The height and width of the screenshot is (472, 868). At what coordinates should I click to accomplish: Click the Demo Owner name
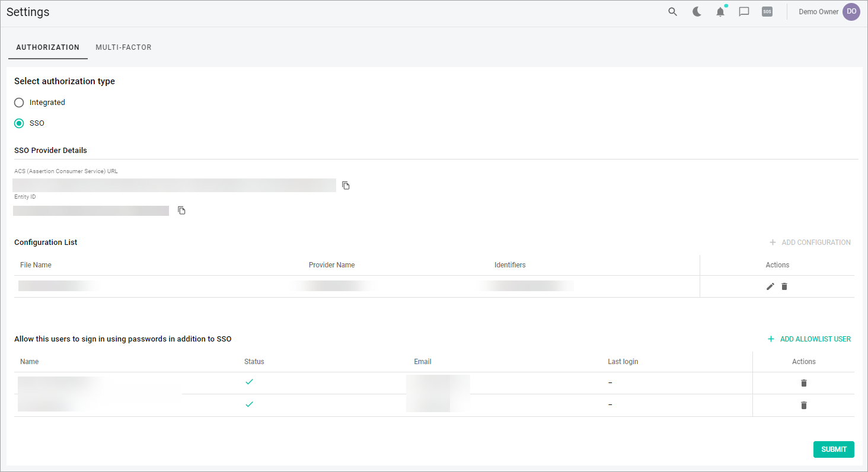pyautogui.click(x=819, y=12)
